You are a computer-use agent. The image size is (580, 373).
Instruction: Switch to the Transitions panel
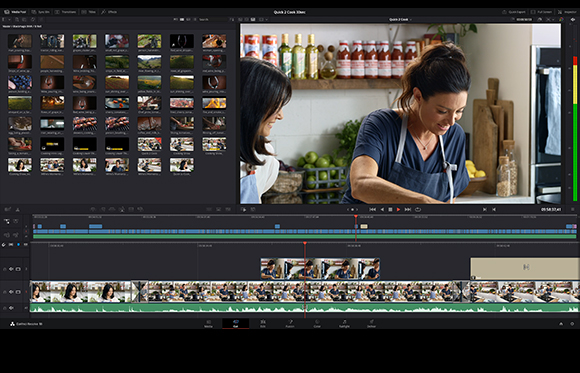click(x=65, y=12)
